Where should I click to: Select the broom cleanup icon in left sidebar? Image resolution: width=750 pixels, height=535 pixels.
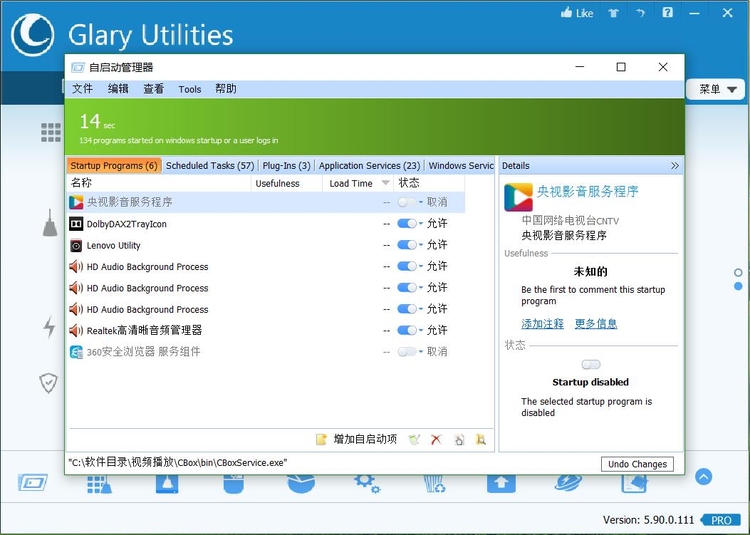pyautogui.click(x=50, y=222)
